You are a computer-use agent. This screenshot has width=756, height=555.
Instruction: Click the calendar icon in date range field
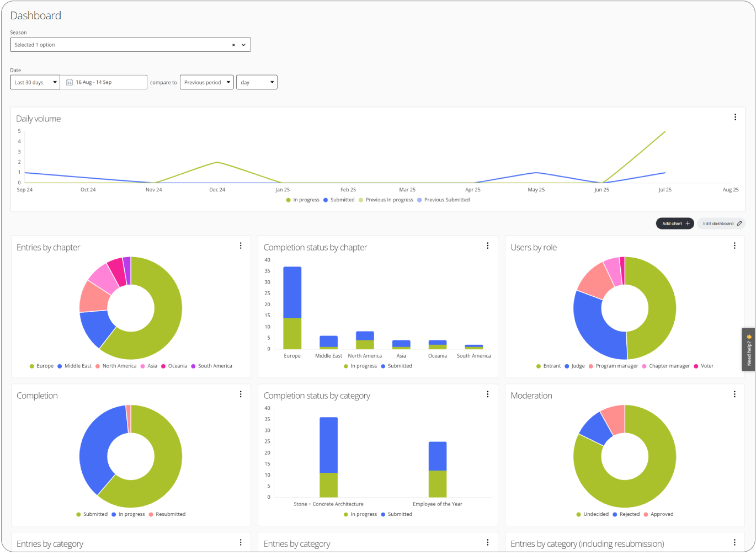point(70,83)
